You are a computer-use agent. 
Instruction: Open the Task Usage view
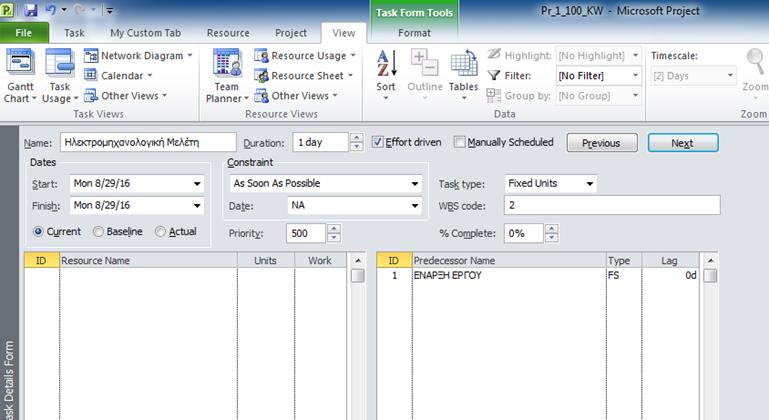coord(60,76)
